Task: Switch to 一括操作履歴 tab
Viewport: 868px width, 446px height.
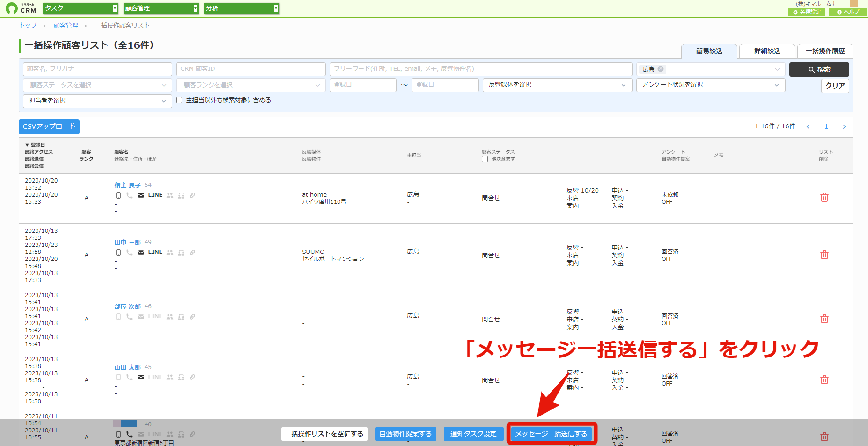Action: click(825, 51)
